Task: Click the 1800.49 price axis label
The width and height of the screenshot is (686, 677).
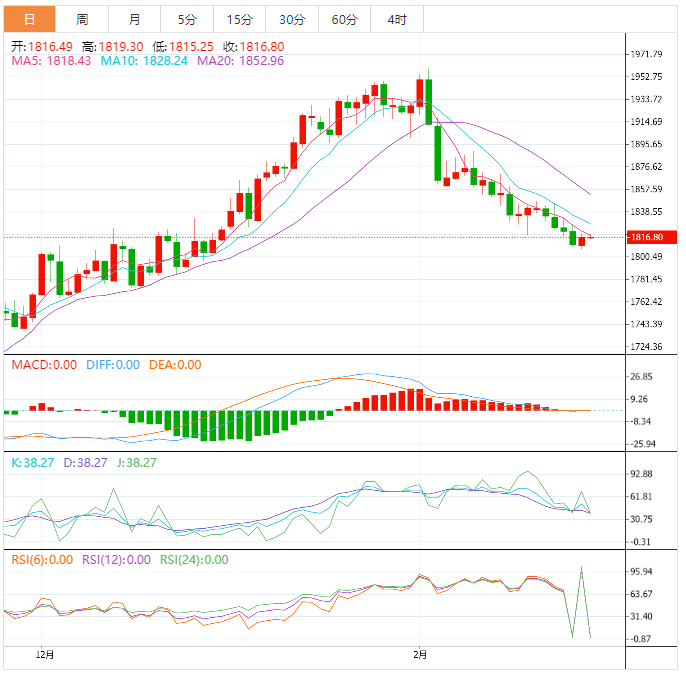Action: (x=646, y=256)
